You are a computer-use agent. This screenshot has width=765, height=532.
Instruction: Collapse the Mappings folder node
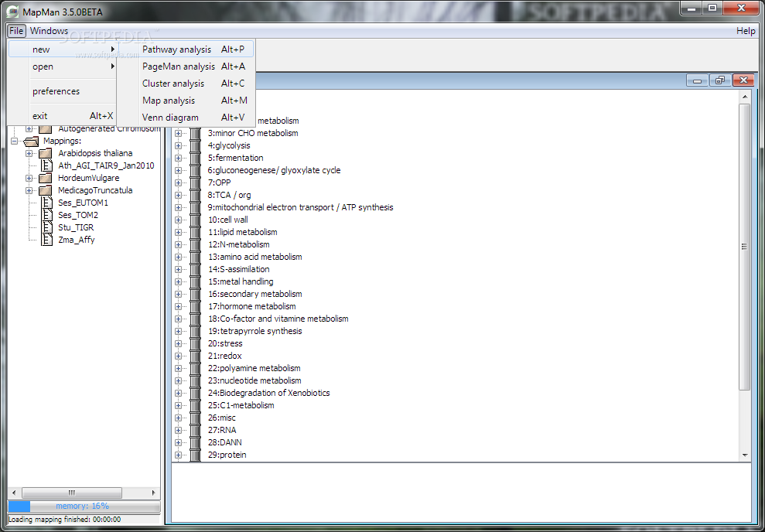(14, 141)
